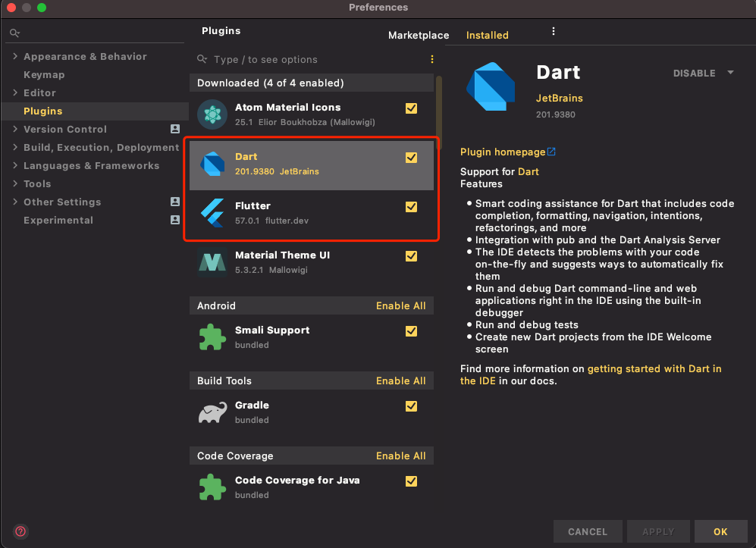
Task: Toggle the Dart plugin checkbox
Action: pyautogui.click(x=411, y=158)
